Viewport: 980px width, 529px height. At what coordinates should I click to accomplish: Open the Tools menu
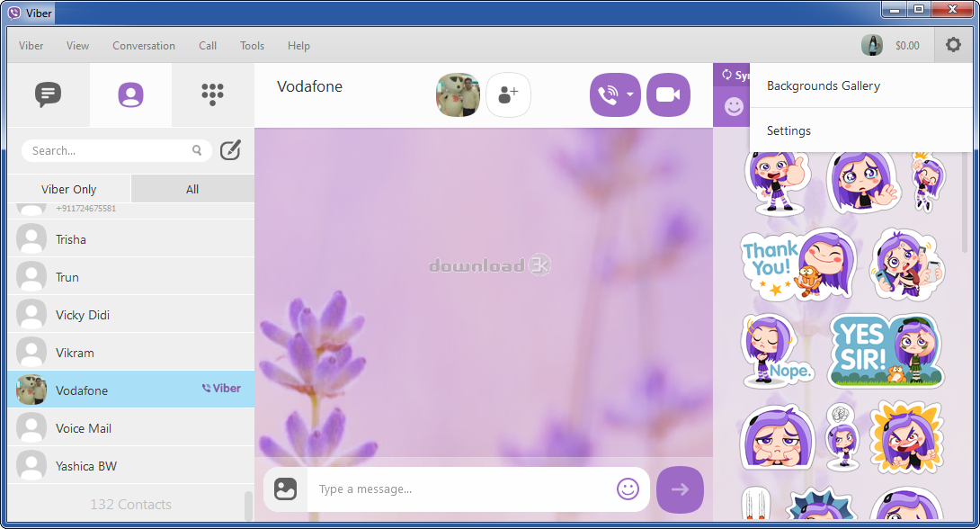coord(252,46)
